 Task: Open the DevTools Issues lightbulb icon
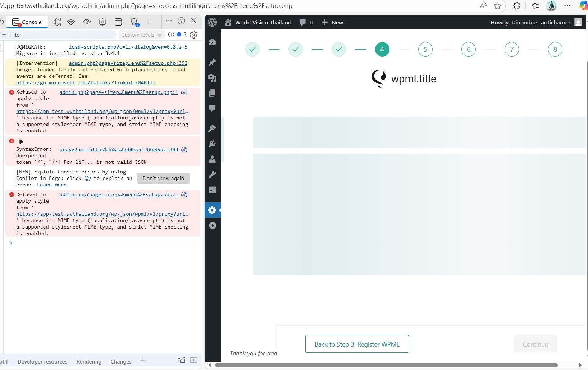click(x=135, y=22)
